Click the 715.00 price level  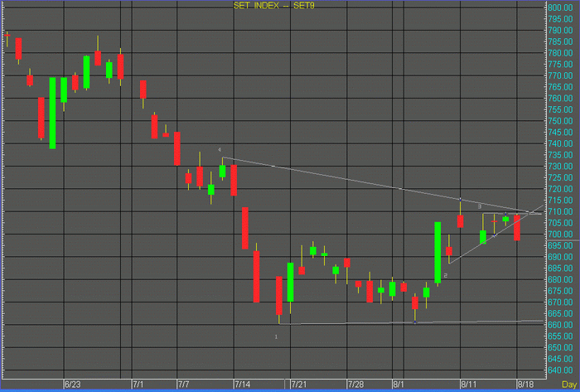[560, 200]
